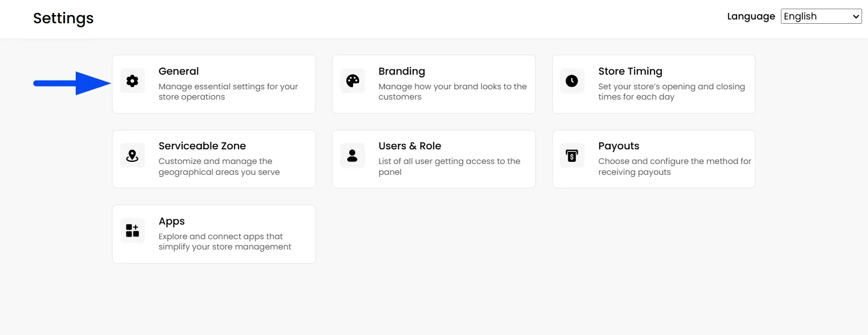
Task: Click the Serviceable Zone map pin icon
Action: pos(132,156)
